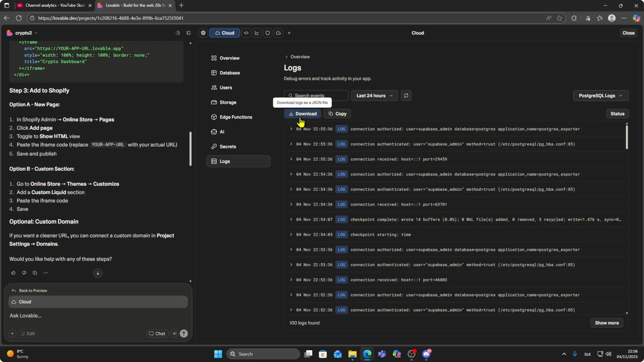Click the Ask Lovable input field
This screenshot has width=644, height=362.
[x=98, y=315]
